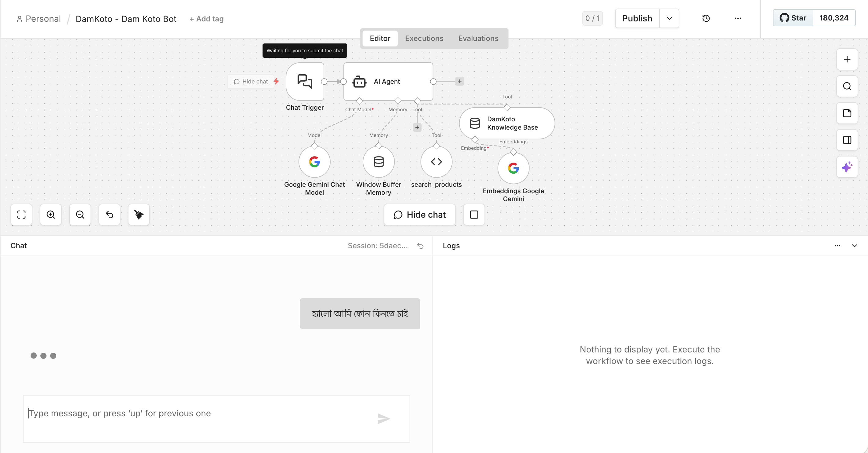Open the Publish dropdown arrow

tap(669, 19)
